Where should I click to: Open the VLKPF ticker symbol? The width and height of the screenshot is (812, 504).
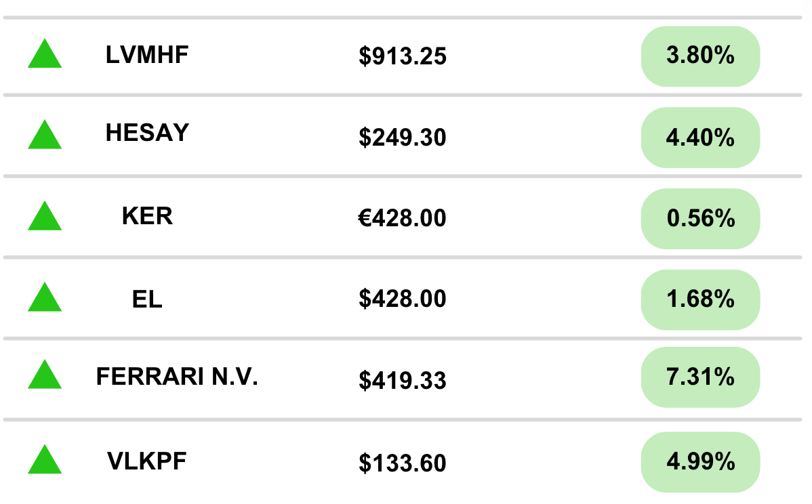point(147,461)
